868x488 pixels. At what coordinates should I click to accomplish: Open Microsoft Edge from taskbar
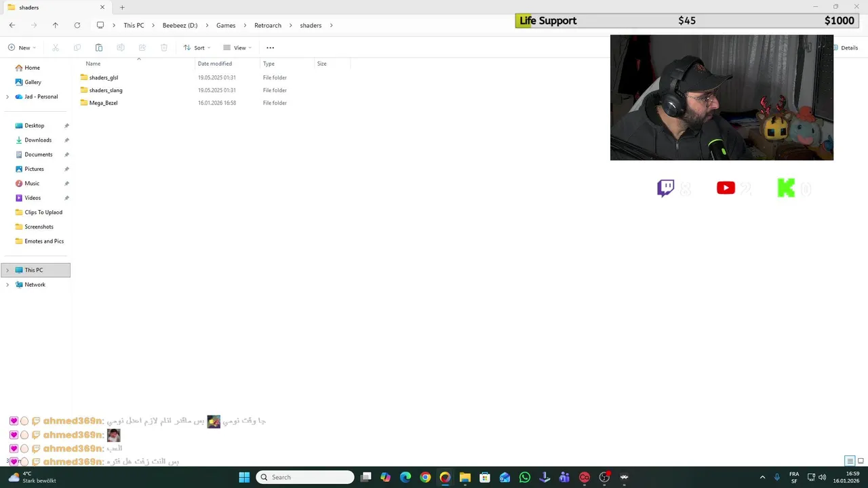pyautogui.click(x=406, y=477)
